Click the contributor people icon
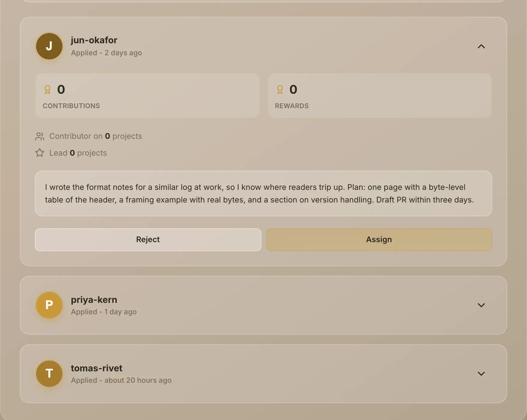Screen dimensions: 527x420 click(x=40, y=136)
